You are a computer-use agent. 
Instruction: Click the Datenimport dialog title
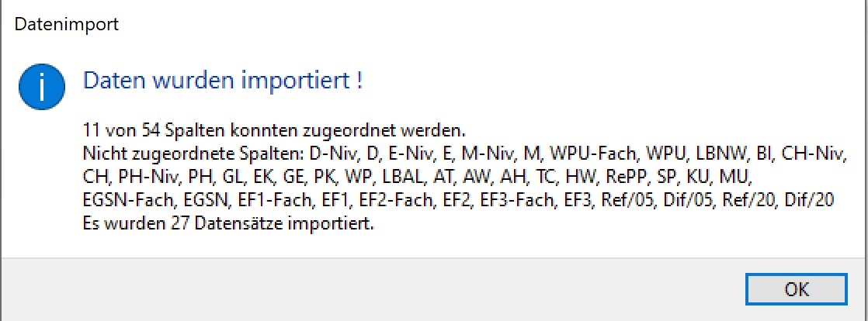67,24
